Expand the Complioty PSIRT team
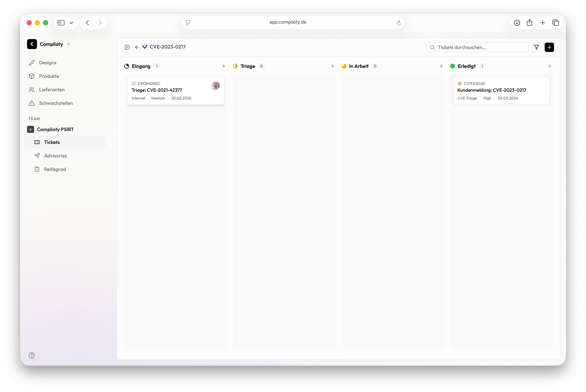586x392 pixels. pyautogui.click(x=55, y=130)
